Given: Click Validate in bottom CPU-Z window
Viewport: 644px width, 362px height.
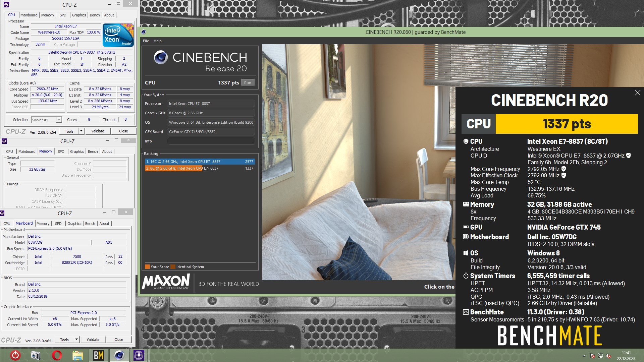Looking at the screenshot, I should 93,340.
